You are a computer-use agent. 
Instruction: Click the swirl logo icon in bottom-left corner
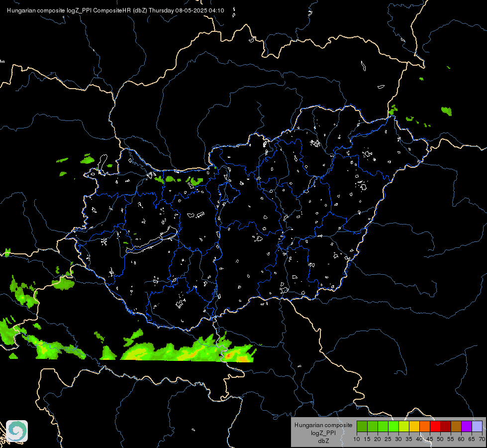pyautogui.click(x=17, y=431)
